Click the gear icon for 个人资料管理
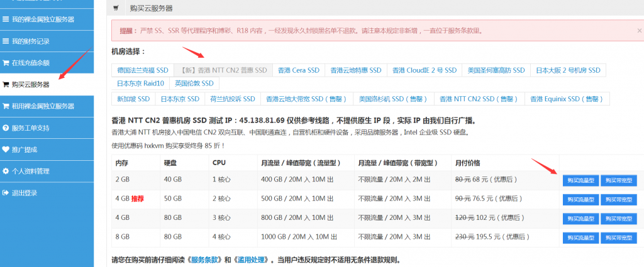 [x=6, y=171]
